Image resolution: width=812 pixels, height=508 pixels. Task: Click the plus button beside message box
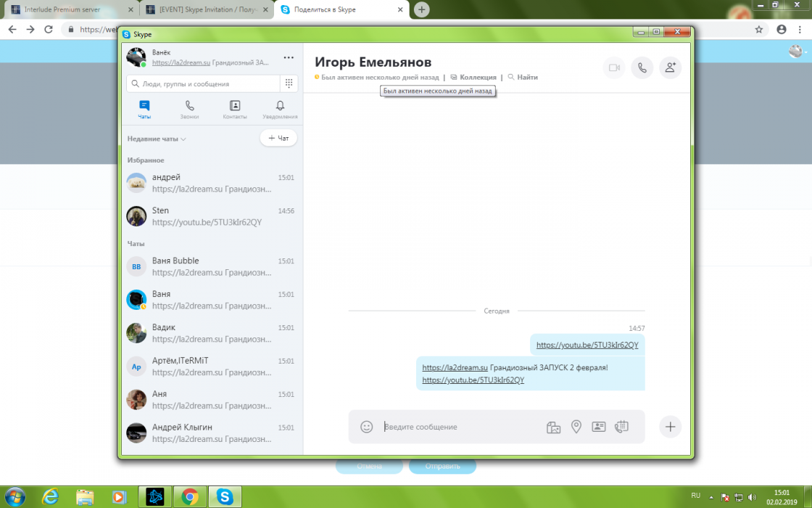click(x=670, y=427)
